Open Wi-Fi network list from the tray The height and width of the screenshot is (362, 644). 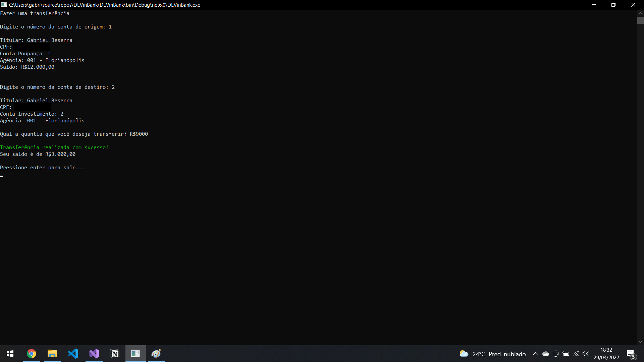[576, 354]
